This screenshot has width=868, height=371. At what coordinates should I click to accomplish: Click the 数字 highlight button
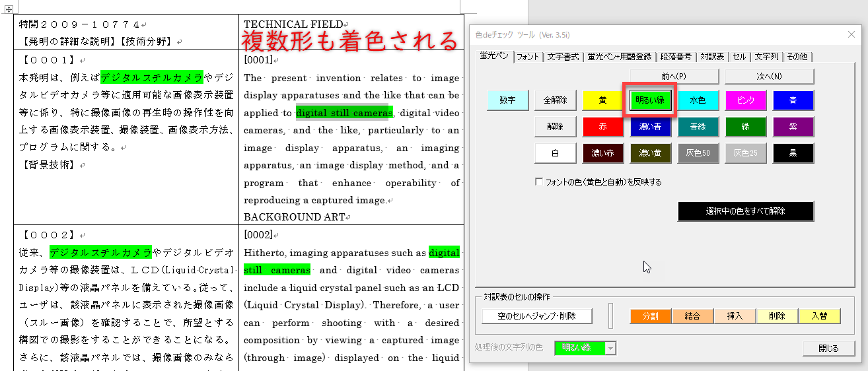click(x=507, y=100)
